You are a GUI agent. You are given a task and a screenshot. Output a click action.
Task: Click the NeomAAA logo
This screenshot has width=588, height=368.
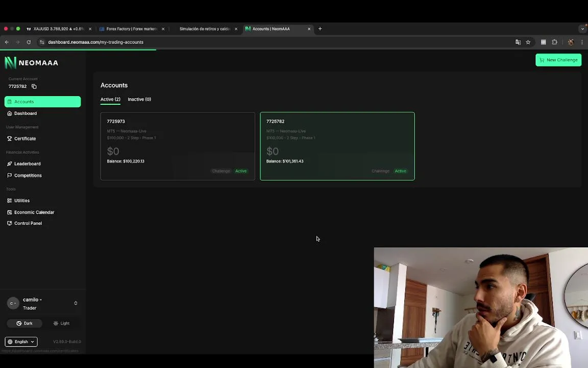tap(32, 63)
